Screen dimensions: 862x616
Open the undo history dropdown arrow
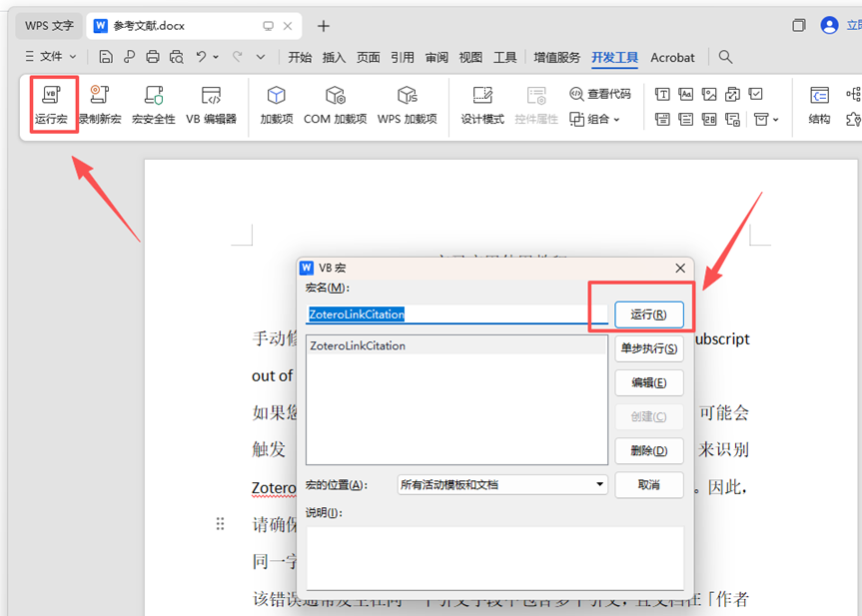[216, 57]
